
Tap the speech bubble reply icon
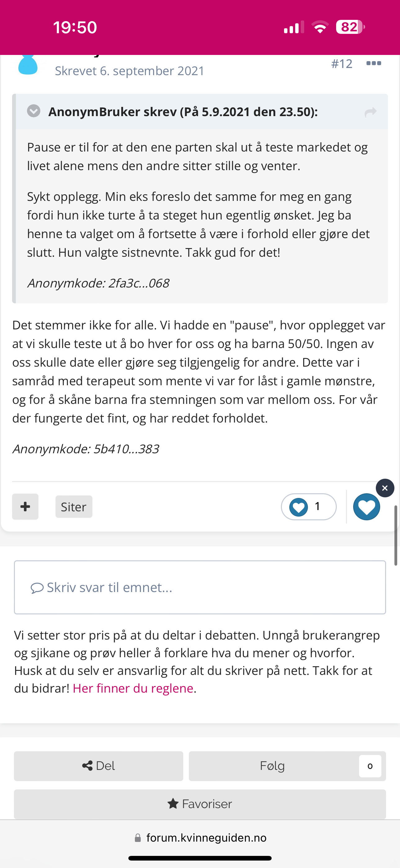[x=37, y=588]
